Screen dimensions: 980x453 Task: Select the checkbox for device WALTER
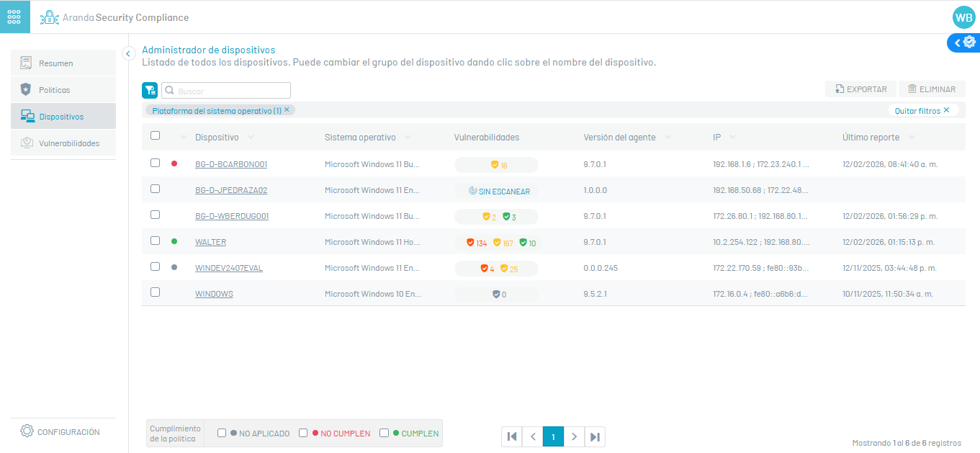155,241
